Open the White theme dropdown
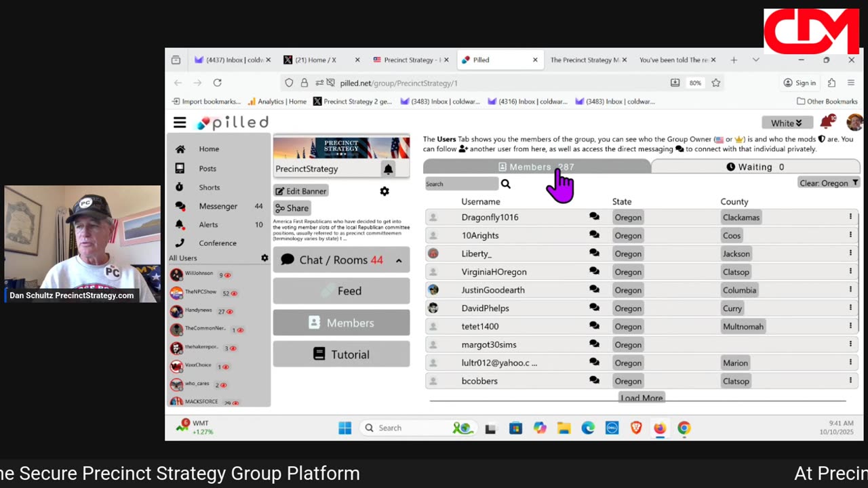 (x=787, y=123)
